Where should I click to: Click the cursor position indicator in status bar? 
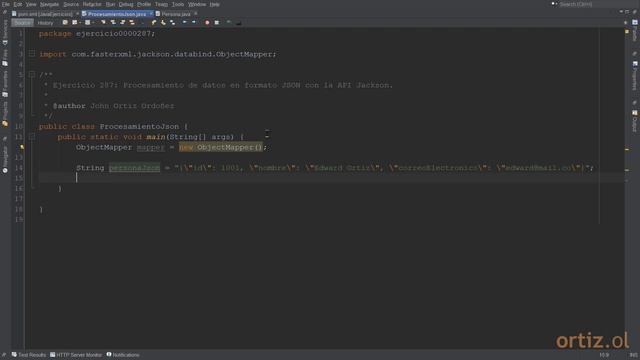604,355
